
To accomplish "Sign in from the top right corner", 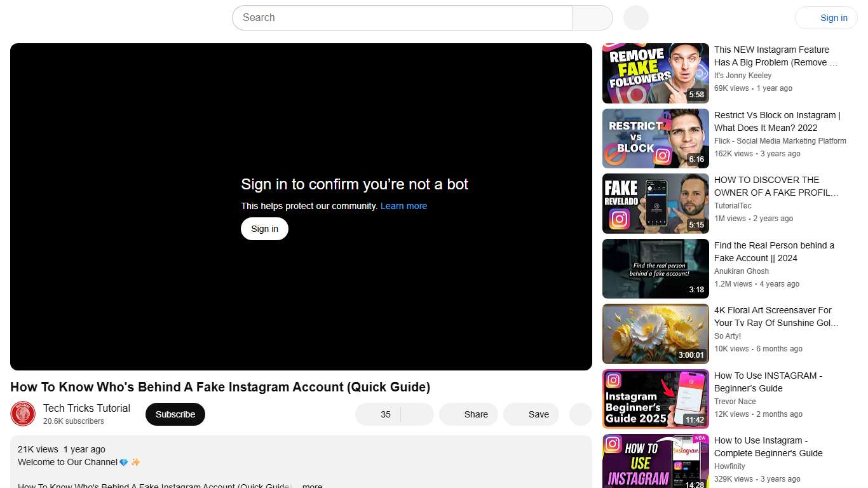I will (x=833, y=18).
